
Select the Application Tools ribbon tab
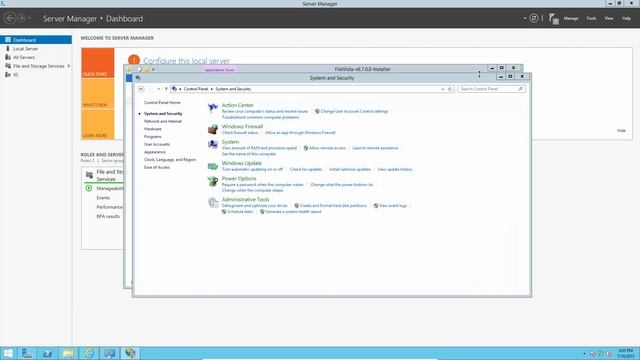coord(219,70)
